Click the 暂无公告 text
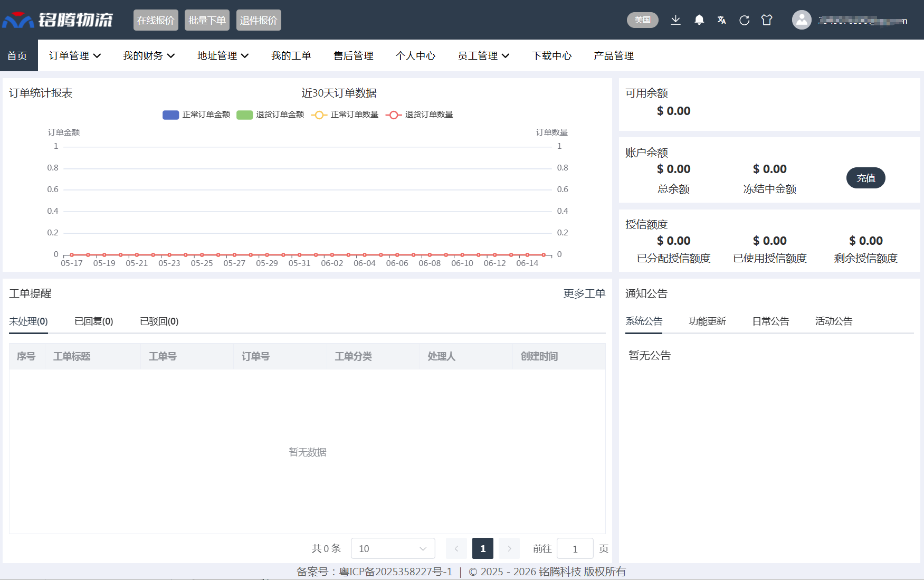Image resolution: width=924 pixels, height=580 pixels. click(x=650, y=355)
